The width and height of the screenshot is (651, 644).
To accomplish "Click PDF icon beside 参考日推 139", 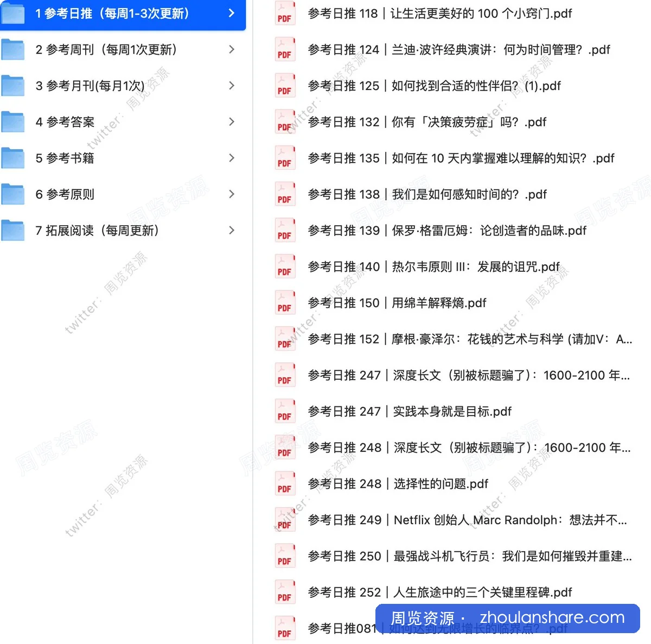I will coord(285,231).
